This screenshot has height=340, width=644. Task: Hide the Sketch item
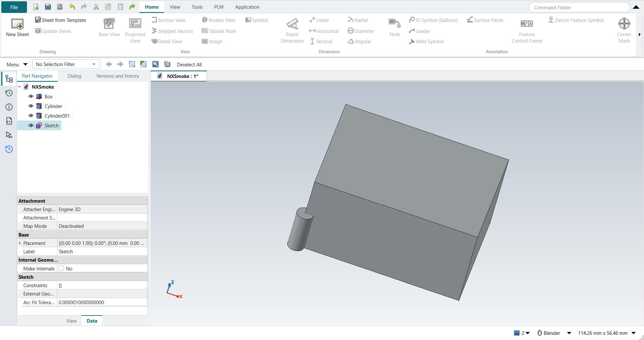tap(31, 125)
